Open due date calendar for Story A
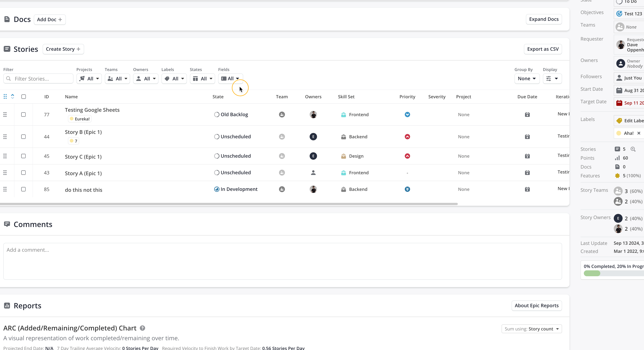 527,173
